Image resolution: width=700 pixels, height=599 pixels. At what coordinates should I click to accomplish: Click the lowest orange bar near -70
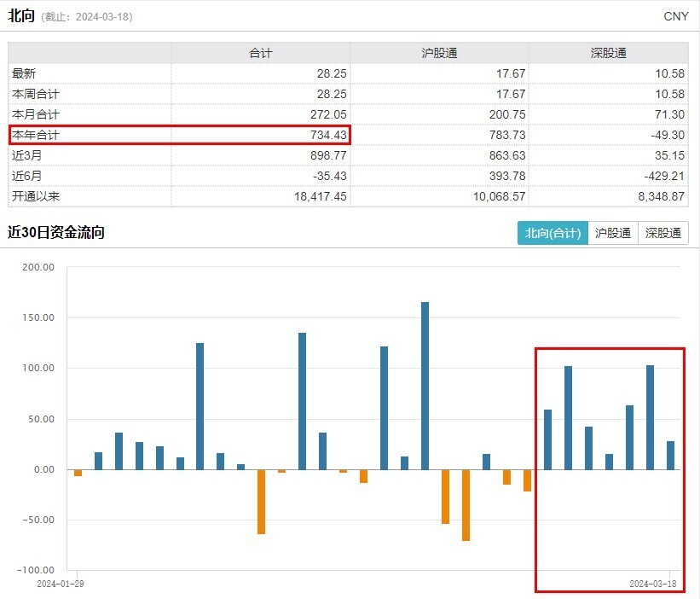(466, 505)
